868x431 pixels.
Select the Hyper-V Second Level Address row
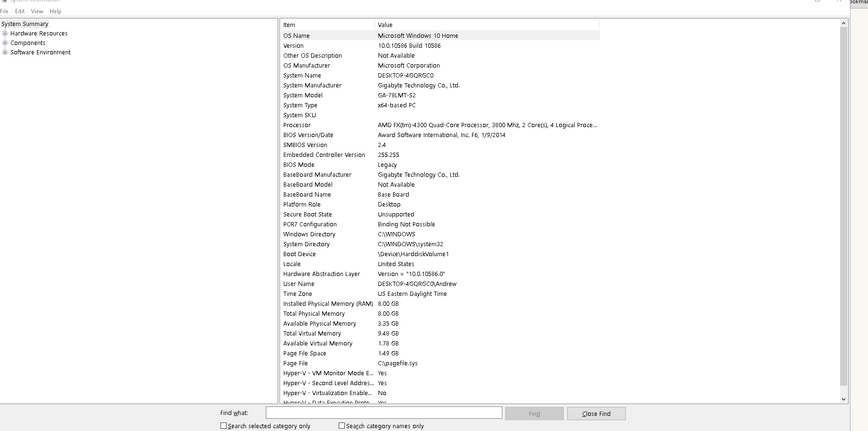[x=441, y=383]
